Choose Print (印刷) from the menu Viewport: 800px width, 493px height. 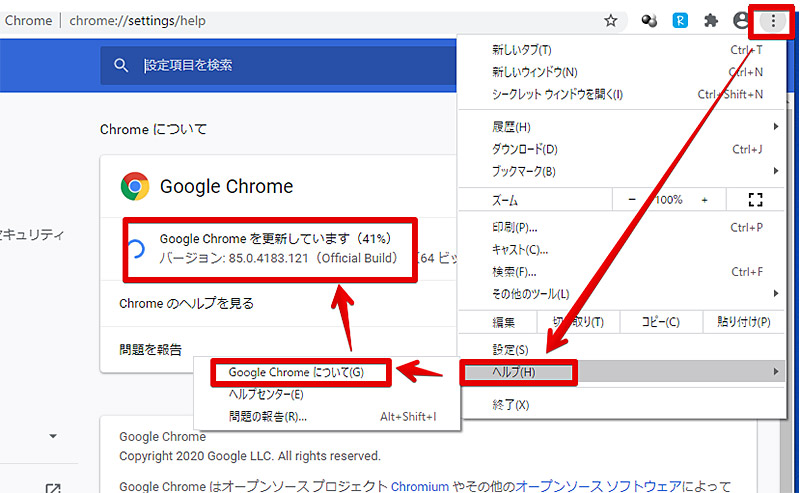621,227
